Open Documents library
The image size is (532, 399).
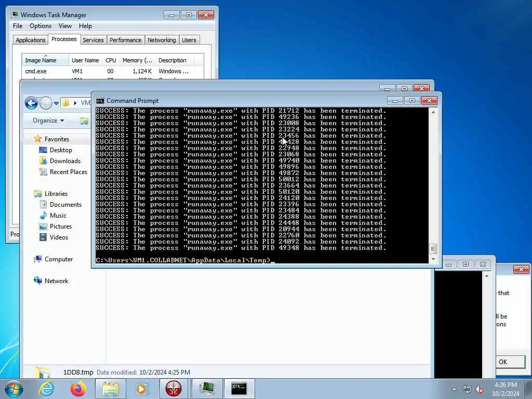65,205
